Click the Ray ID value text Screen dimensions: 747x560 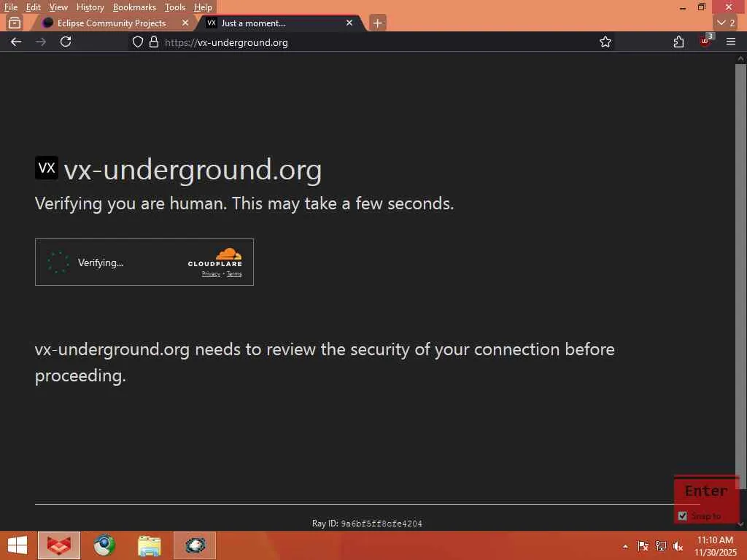[381, 524]
